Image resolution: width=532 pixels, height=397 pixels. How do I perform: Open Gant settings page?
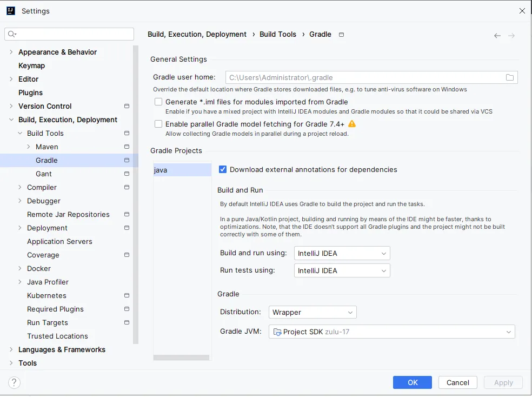[44, 174]
